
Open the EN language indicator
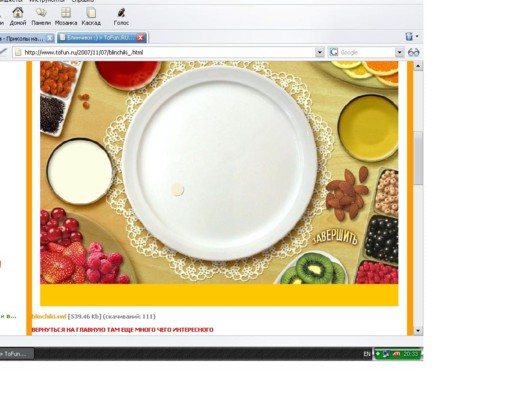(x=367, y=354)
